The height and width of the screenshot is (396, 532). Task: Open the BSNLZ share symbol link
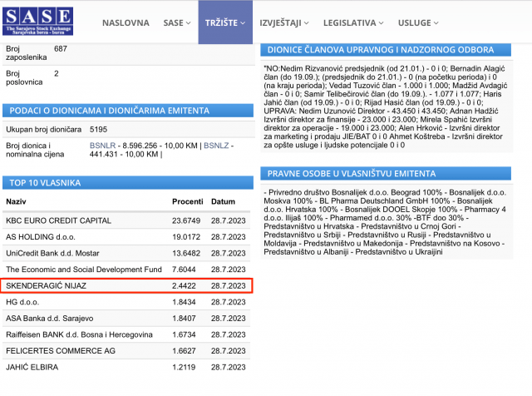(x=215, y=145)
